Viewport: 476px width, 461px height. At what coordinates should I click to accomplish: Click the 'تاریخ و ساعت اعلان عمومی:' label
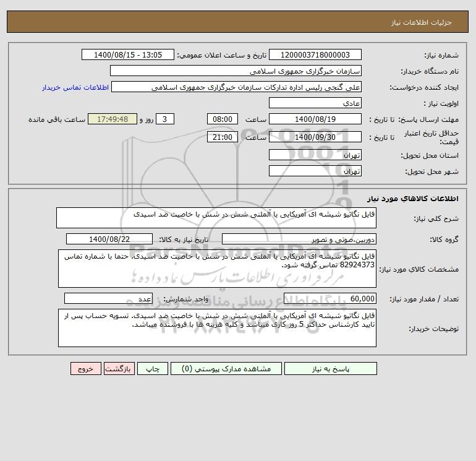[x=221, y=55]
